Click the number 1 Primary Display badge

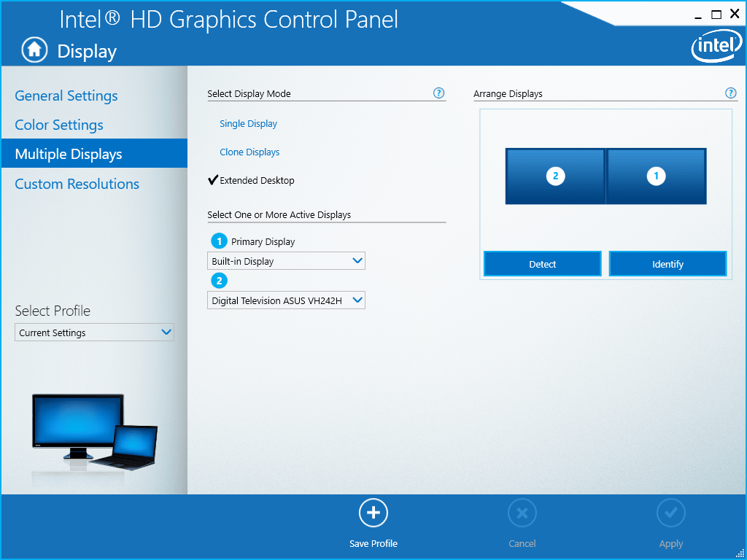tap(219, 241)
